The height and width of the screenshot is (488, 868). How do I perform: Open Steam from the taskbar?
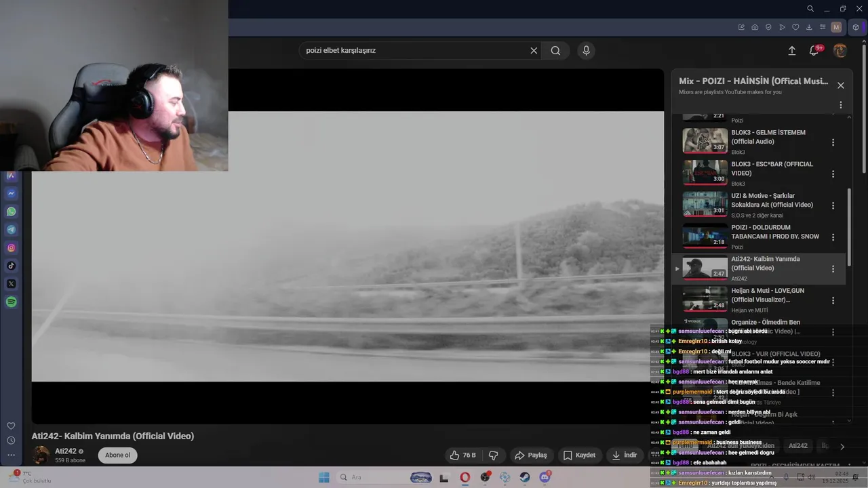coord(525,477)
